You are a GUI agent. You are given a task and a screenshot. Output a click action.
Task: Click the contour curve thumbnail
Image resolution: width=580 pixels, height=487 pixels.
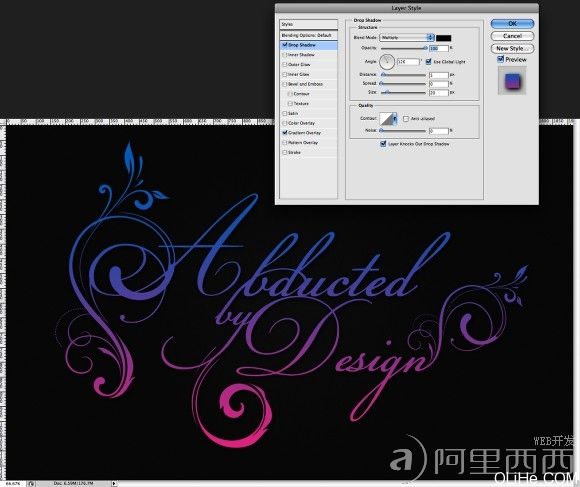386,119
